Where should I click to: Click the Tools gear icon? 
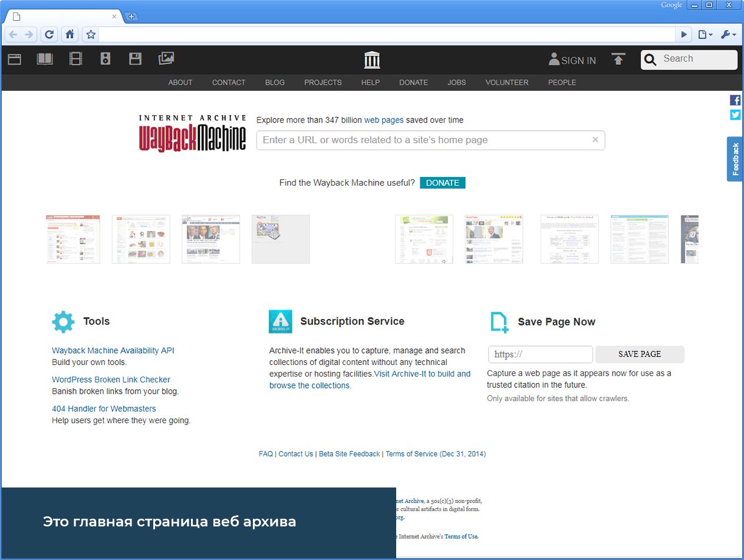click(63, 322)
